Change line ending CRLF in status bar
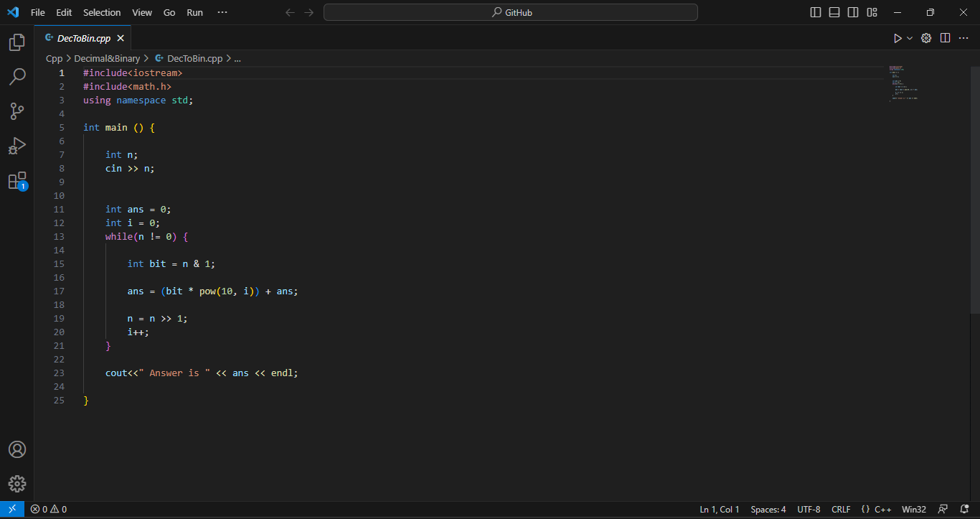980x519 pixels. 841,509
